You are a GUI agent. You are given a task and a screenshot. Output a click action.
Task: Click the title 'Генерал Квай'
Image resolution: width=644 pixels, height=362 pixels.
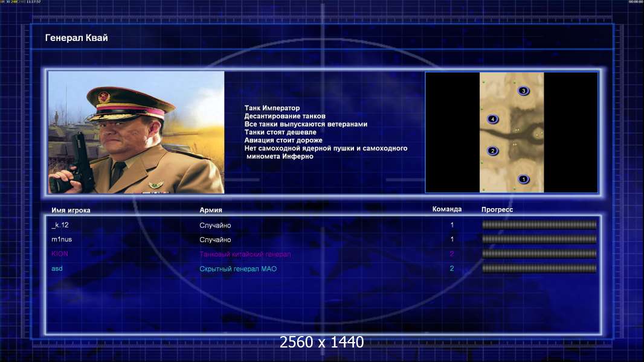tap(76, 38)
